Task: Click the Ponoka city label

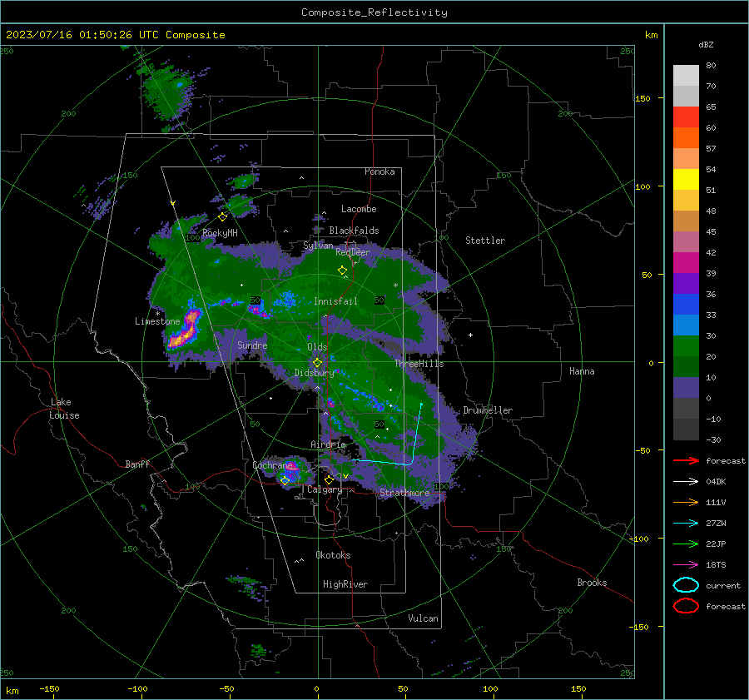Action: (379, 171)
